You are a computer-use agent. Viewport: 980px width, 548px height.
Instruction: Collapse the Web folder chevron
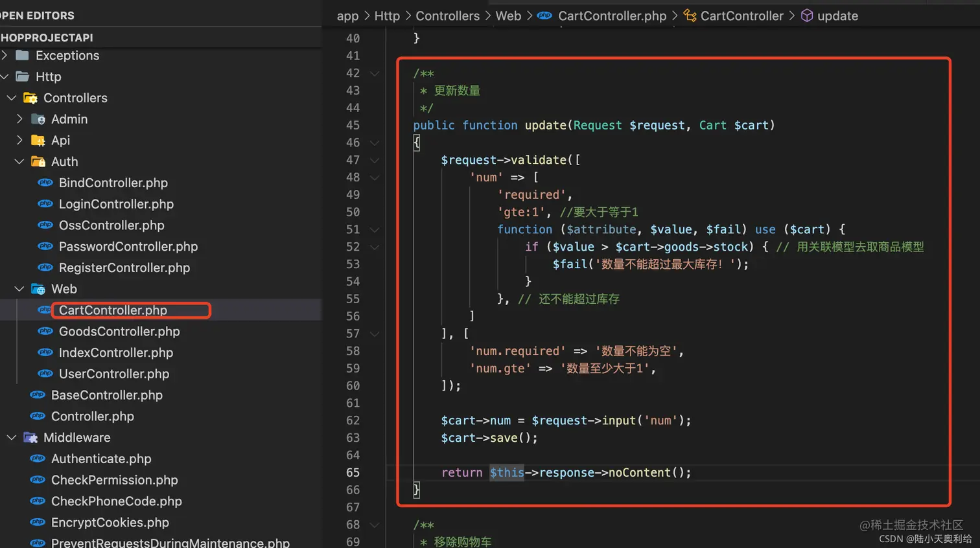click(x=19, y=289)
